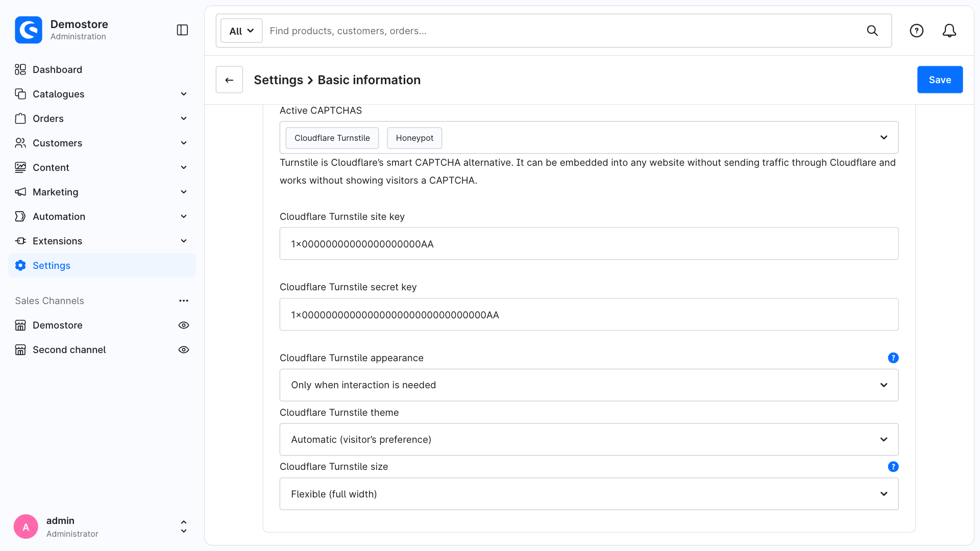Image resolution: width=980 pixels, height=551 pixels.
Task: Toggle Demostore storefront eye icon
Action: (x=184, y=325)
